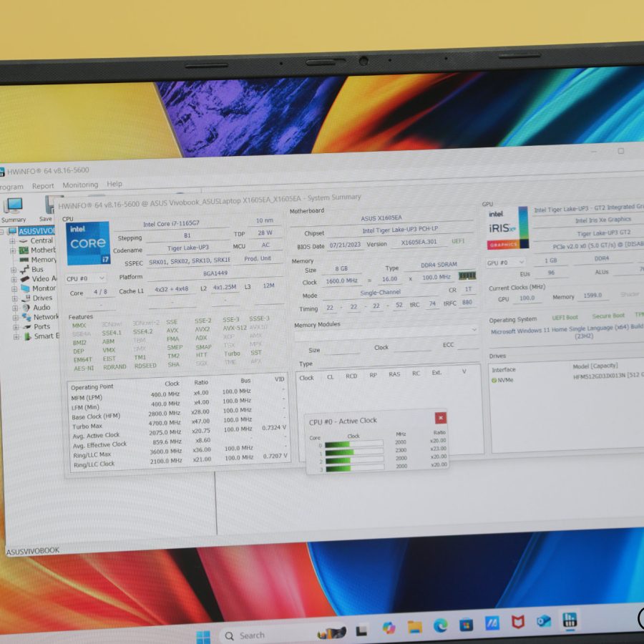
Task: Click the Core 0 clock bar
Action: coord(353,444)
